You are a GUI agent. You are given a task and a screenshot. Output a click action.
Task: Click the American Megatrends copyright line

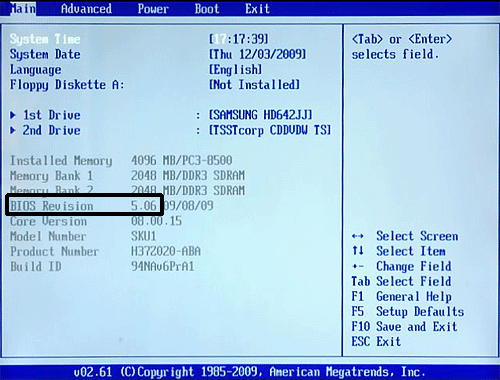(x=249, y=372)
